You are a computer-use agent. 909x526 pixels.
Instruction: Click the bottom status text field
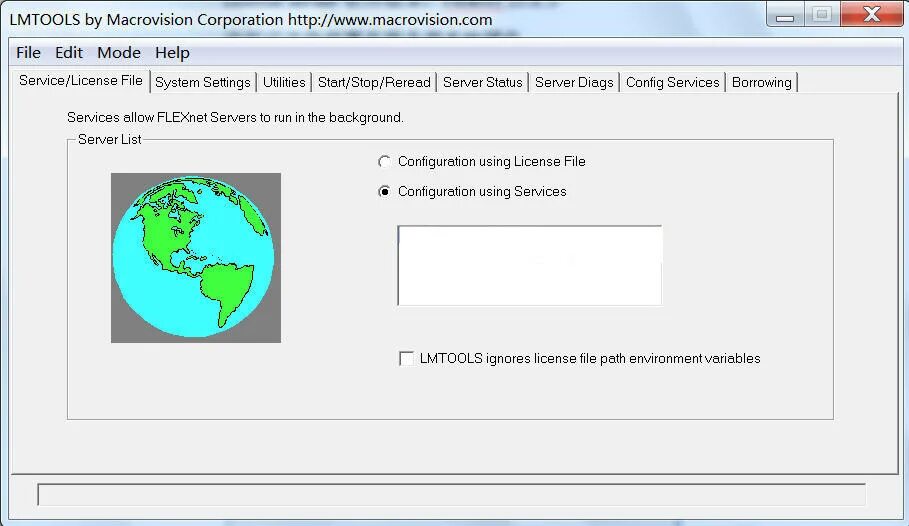pos(452,495)
